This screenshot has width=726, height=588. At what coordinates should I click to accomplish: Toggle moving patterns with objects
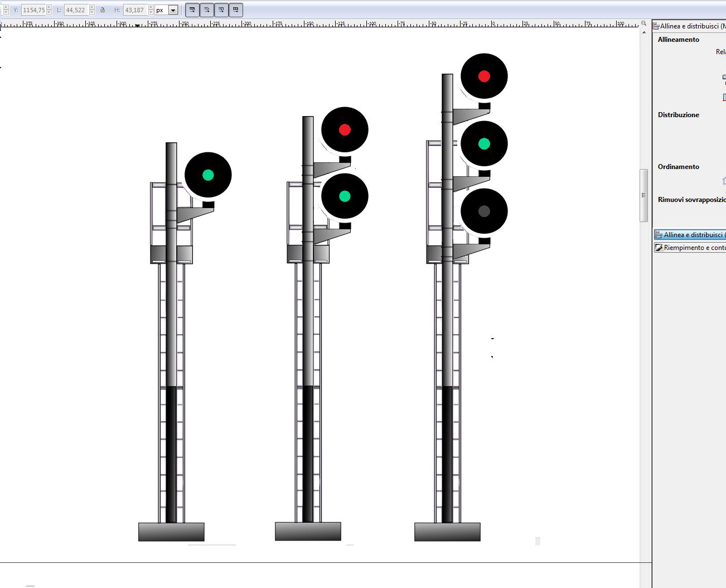click(x=236, y=10)
